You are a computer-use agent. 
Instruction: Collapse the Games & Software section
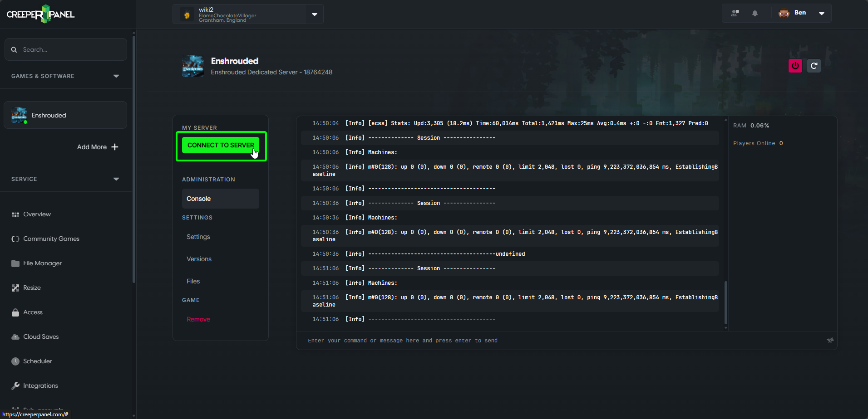(x=116, y=76)
